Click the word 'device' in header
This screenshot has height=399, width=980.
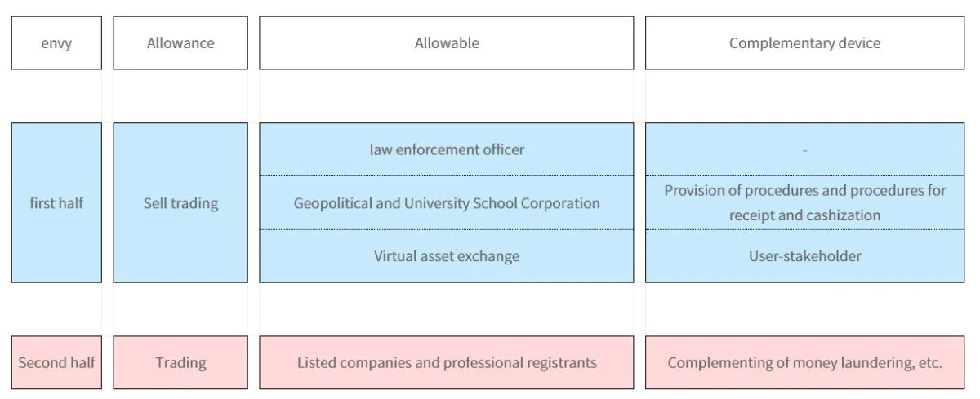(x=859, y=43)
